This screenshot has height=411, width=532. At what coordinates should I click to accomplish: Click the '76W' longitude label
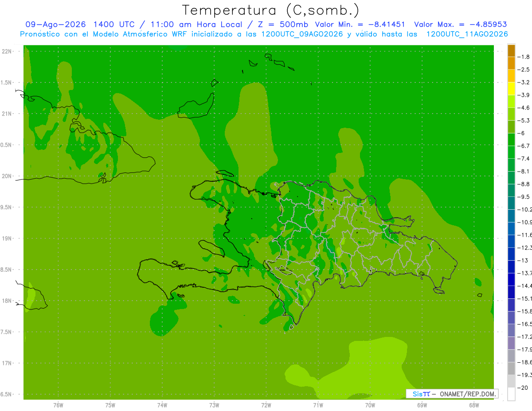(x=58, y=405)
